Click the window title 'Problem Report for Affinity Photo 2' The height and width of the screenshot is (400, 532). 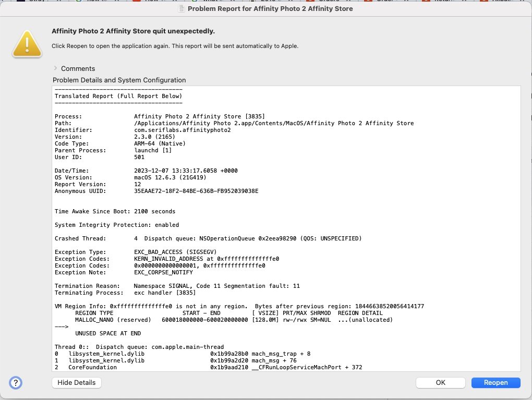[x=270, y=8]
